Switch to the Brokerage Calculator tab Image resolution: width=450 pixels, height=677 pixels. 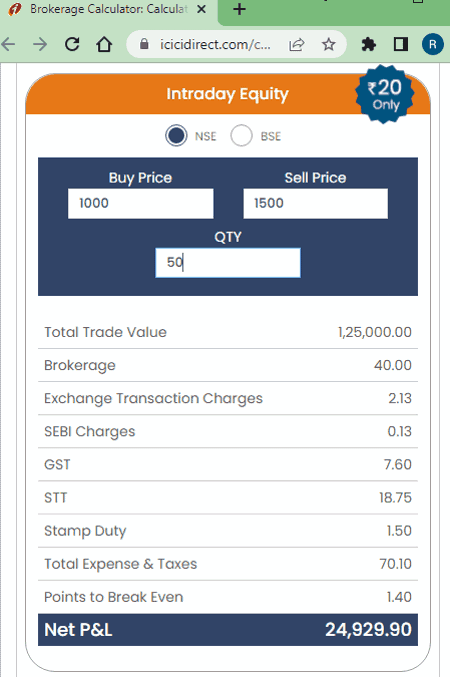108,9
